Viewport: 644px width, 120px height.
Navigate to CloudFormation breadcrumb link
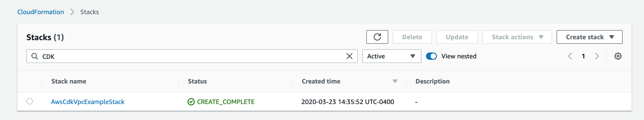point(41,12)
